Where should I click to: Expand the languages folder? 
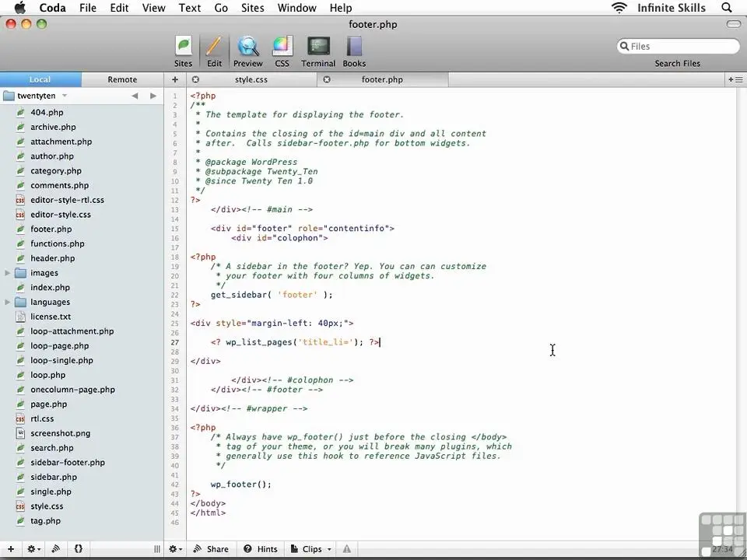tap(7, 302)
